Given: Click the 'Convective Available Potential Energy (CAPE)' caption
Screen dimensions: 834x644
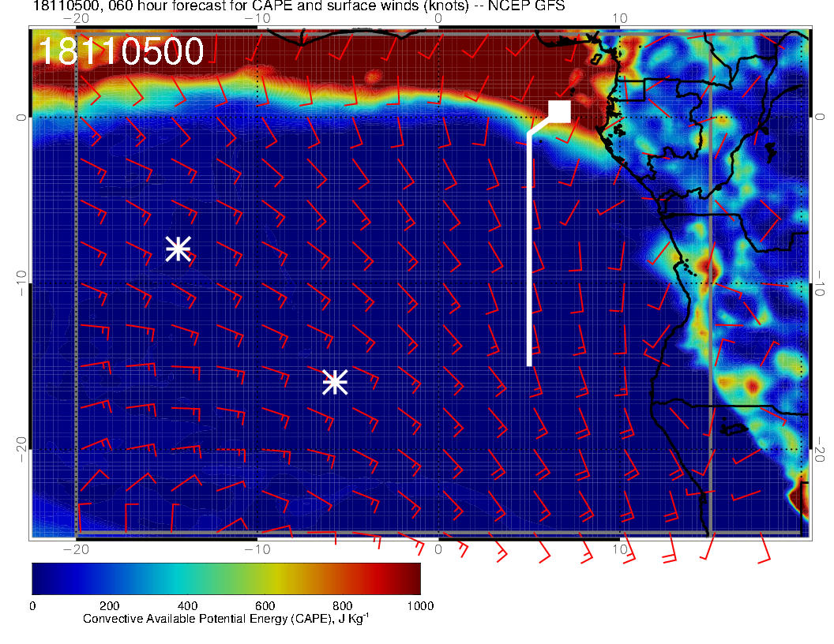Looking at the screenshot, I should point(206,619).
